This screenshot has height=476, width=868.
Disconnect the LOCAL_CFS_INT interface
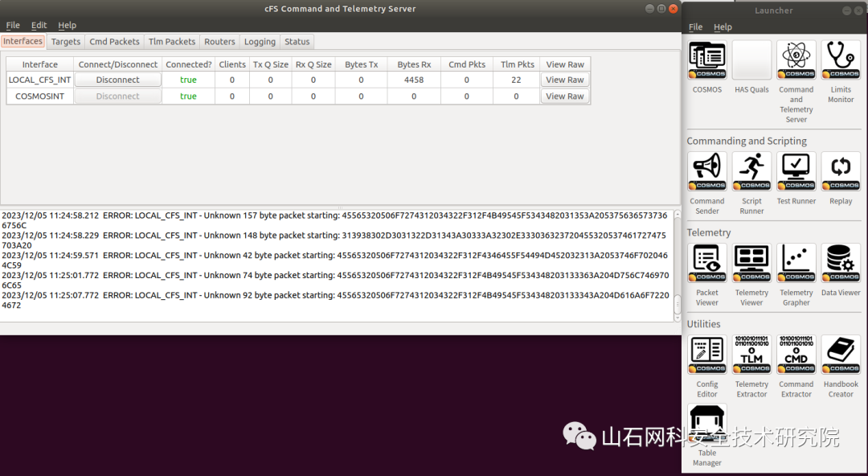pos(118,80)
